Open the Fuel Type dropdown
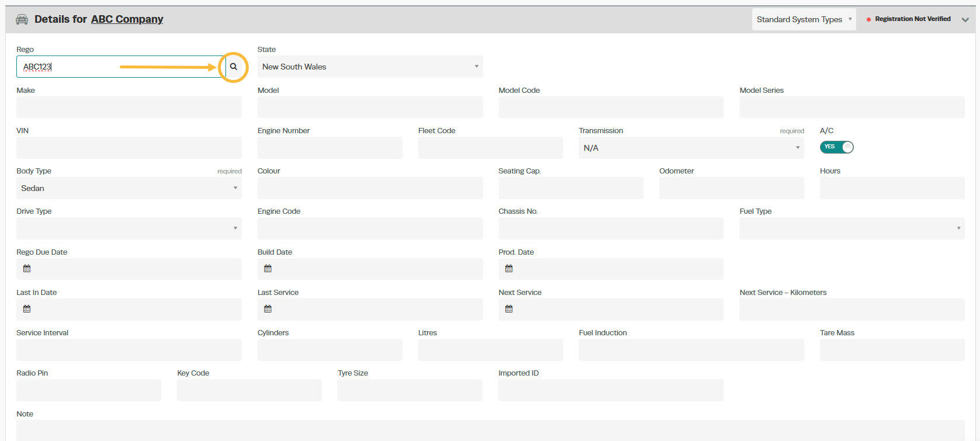 point(852,228)
